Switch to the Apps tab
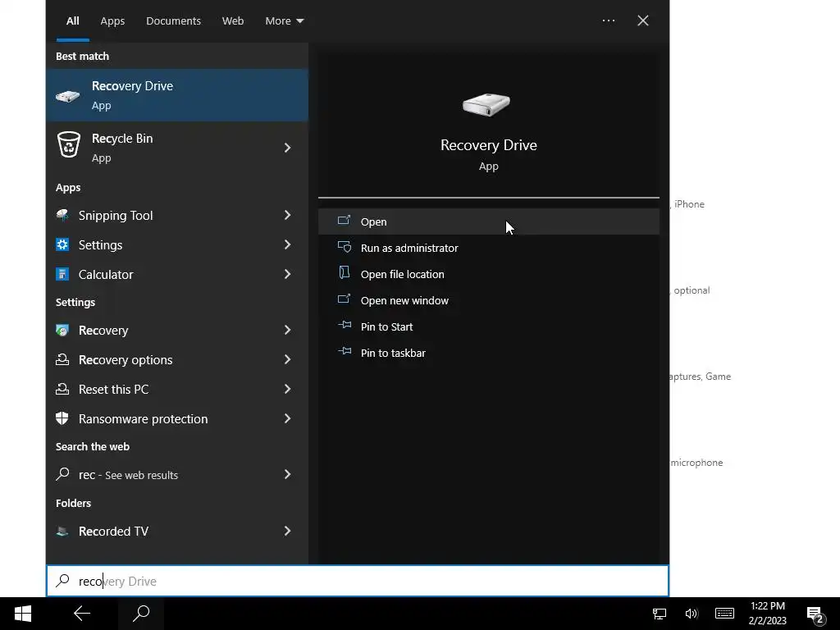Screen dimensions: 840x630 click(x=112, y=21)
